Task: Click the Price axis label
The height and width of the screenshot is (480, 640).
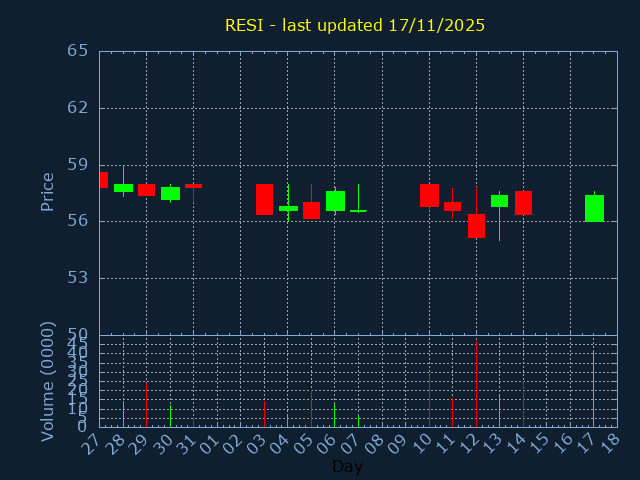Action: pos(47,191)
